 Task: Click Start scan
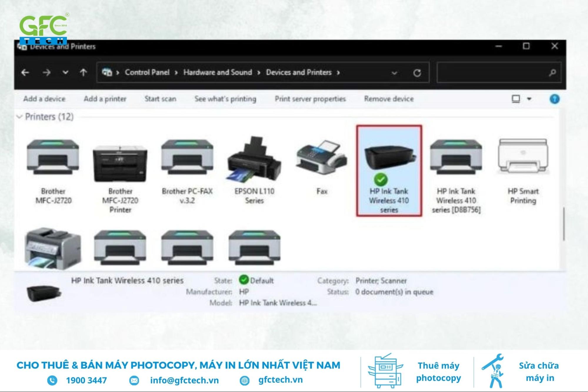pyautogui.click(x=160, y=99)
